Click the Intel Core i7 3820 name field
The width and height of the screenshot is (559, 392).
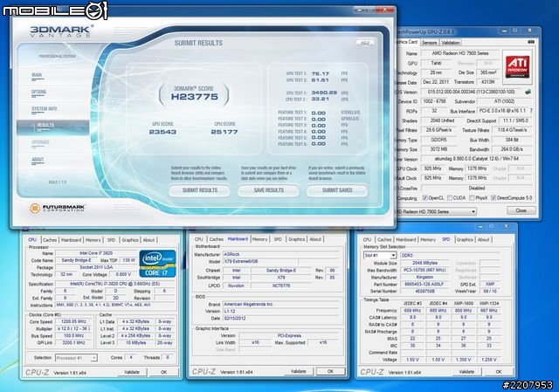pos(96,253)
